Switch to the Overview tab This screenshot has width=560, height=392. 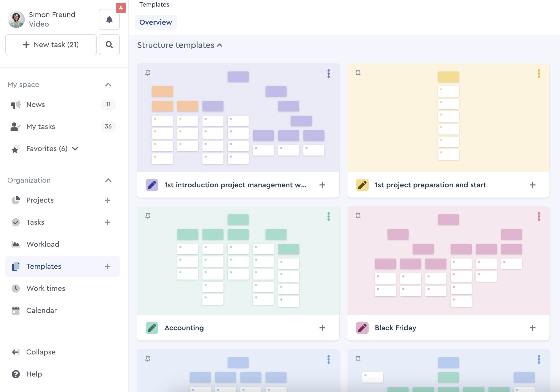click(156, 22)
